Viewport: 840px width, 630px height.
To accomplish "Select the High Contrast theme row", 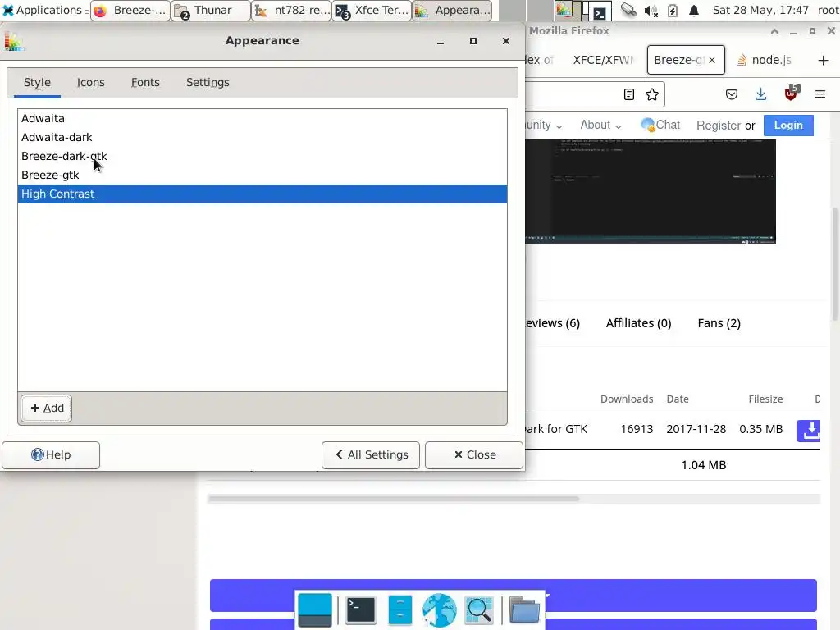I will click(x=262, y=194).
